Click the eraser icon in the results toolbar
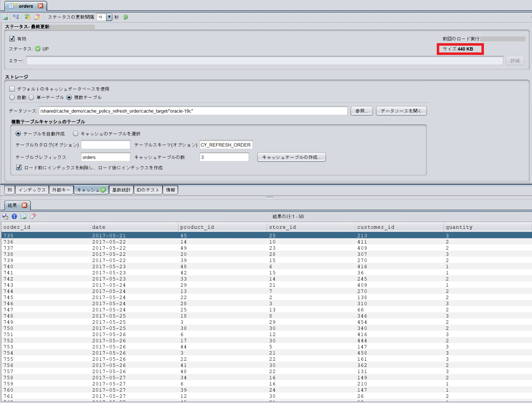Viewport: 532px width, 403px height. 33,216
